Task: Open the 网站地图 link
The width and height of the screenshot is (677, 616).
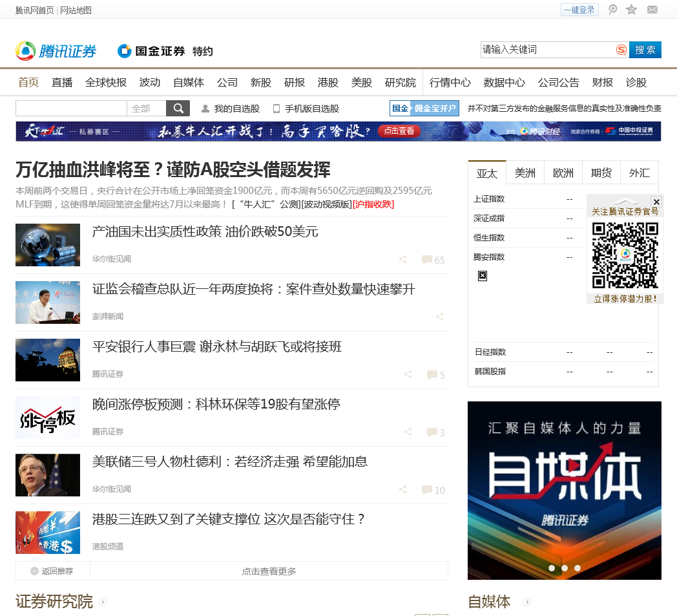Action: 76,10
